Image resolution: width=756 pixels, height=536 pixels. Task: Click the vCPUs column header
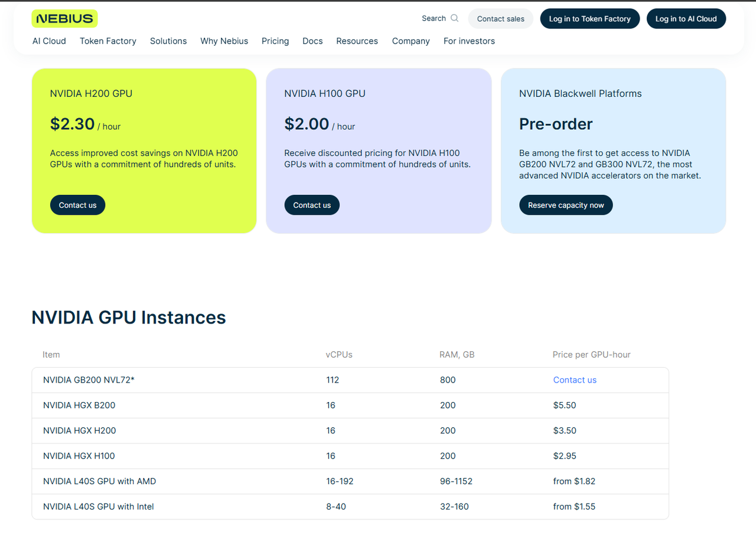tap(339, 355)
